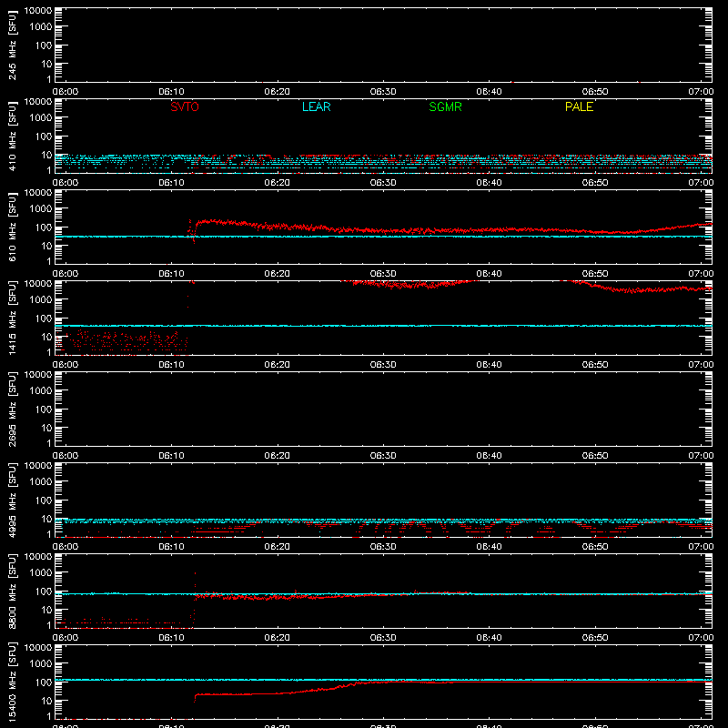Click the 4995 MHz [SFU] axis label
Screen dimensions: 728x728
click(13, 500)
